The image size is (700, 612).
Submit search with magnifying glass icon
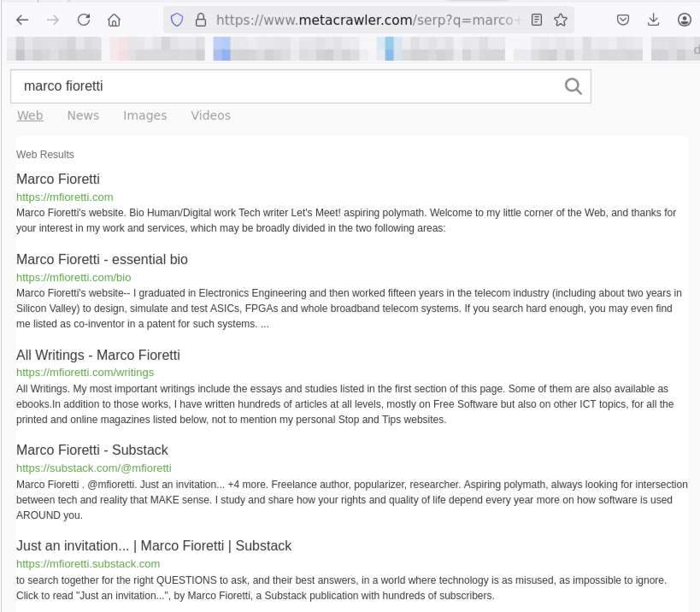(x=574, y=86)
